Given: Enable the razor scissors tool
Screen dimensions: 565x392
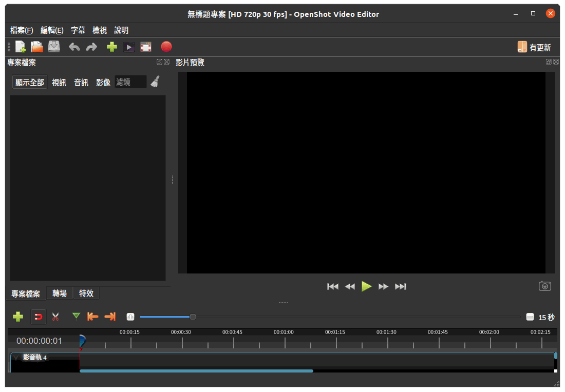Looking at the screenshot, I should click(x=55, y=317).
